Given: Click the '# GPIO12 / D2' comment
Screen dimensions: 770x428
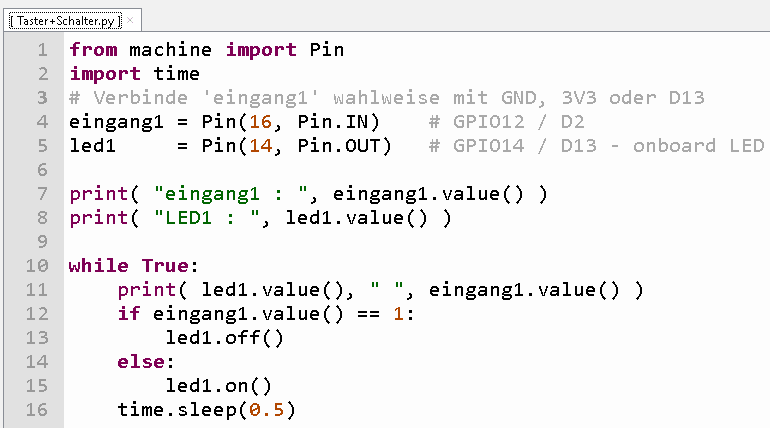Looking at the screenshot, I should point(505,121).
